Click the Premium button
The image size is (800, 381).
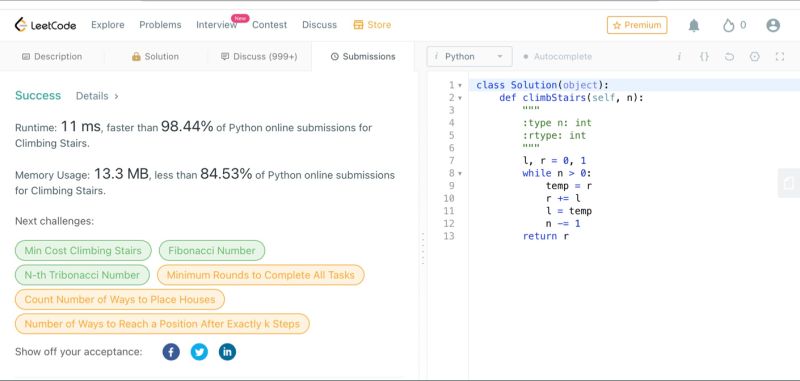tap(637, 25)
